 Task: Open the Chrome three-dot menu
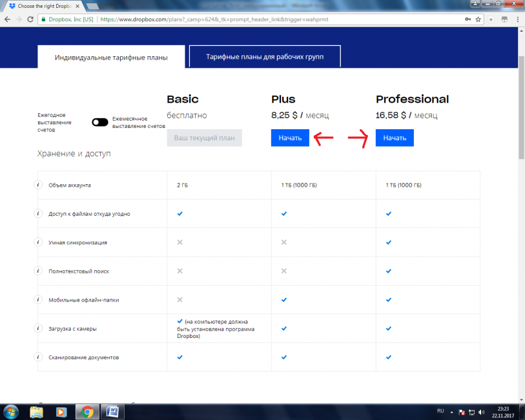pyautogui.click(x=518, y=19)
